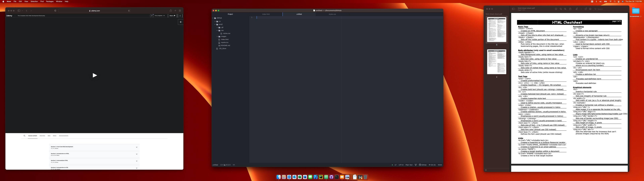
Task: Click the Preview zoom out magnifier icon
Action: click(x=561, y=9)
